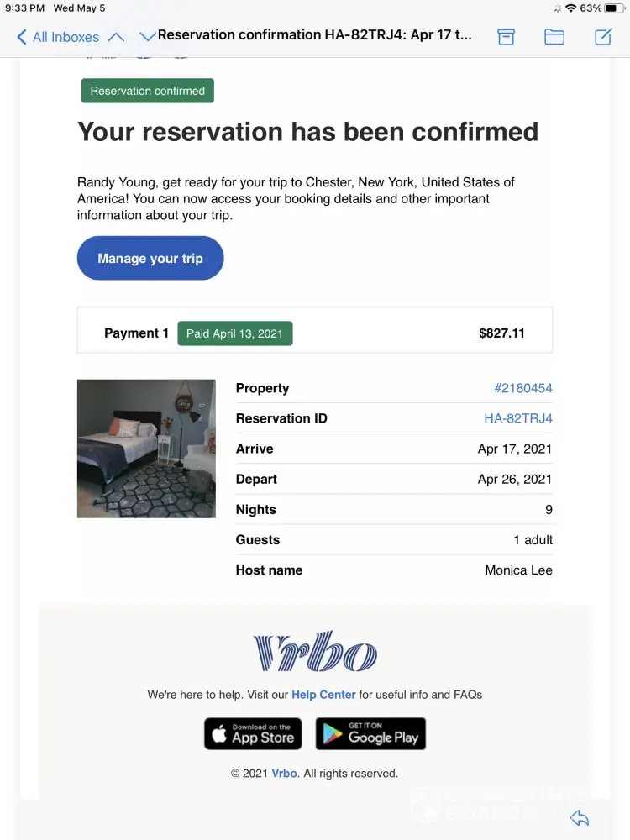Image resolution: width=630 pixels, height=840 pixels.
Task: Click the Manage your trip button
Action: pos(150,258)
